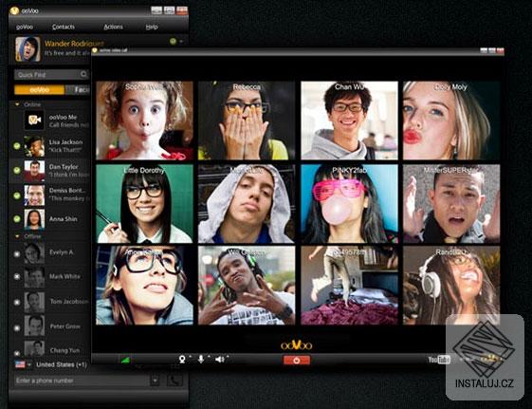Click the 'Enter a phone number' field

click(81, 381)
